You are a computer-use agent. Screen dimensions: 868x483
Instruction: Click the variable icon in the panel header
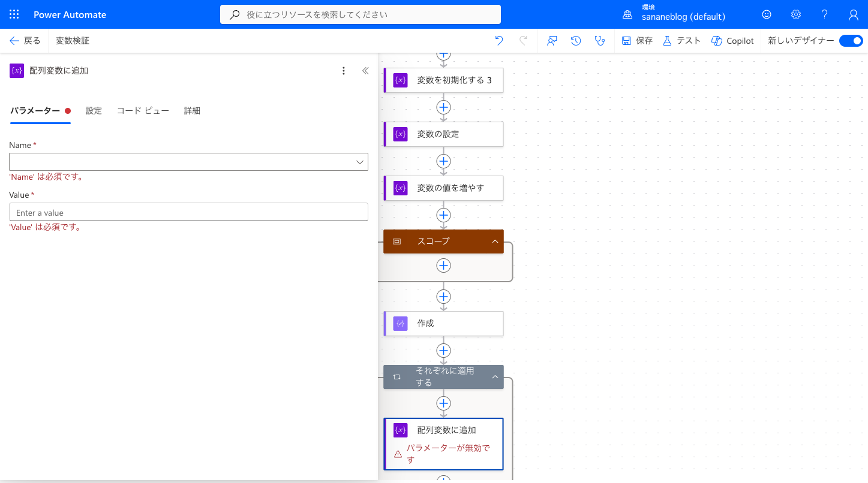(x=17, y=71)
